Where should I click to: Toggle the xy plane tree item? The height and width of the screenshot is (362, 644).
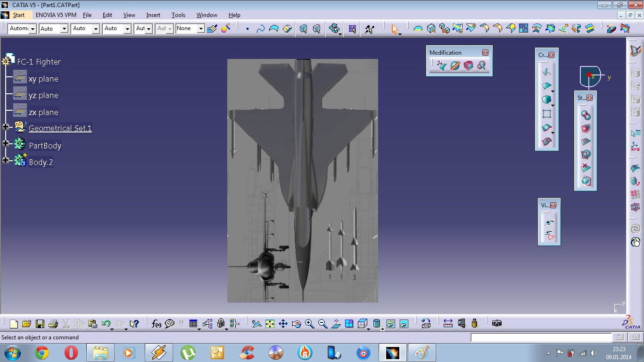43,79
